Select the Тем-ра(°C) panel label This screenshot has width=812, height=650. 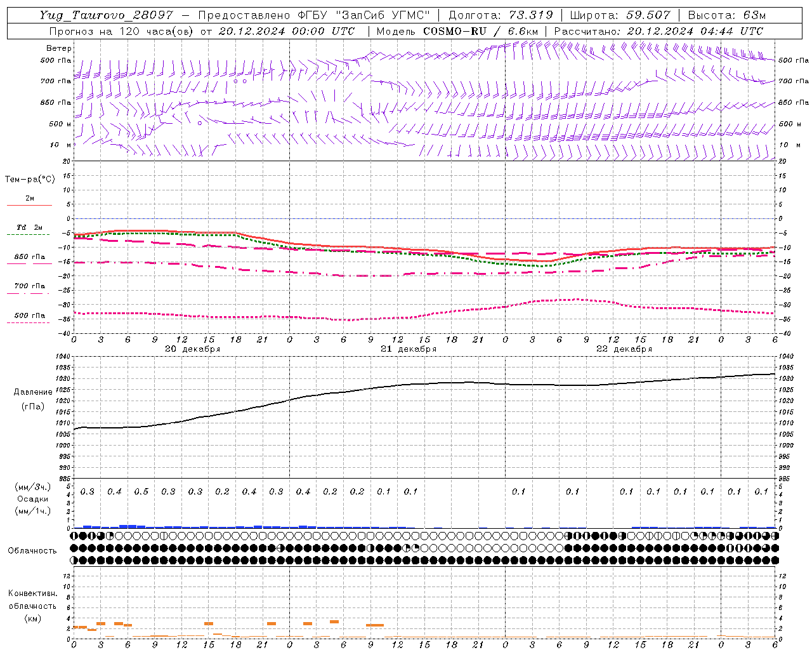pos(30,180)
